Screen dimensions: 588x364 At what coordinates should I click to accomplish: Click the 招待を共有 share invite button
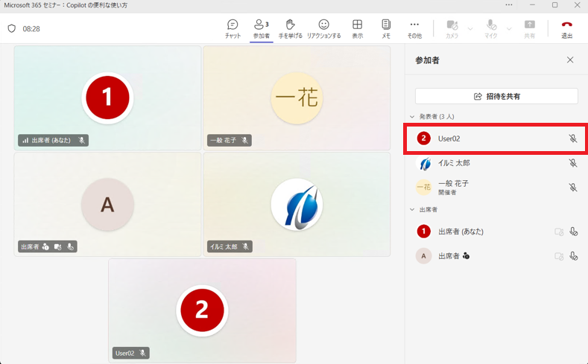[496, 96]
